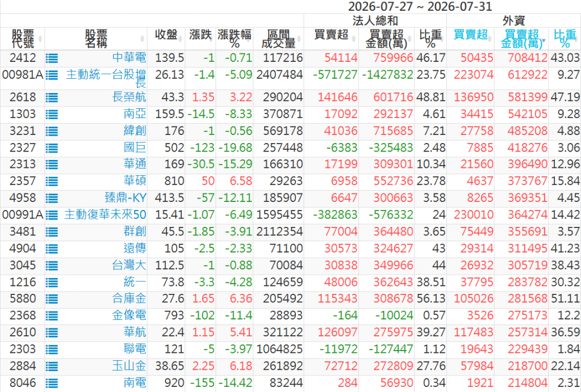Select 外資 amount cell 708412
The width and height of the screenshot is (581, 392).
(x=527, y=58)
